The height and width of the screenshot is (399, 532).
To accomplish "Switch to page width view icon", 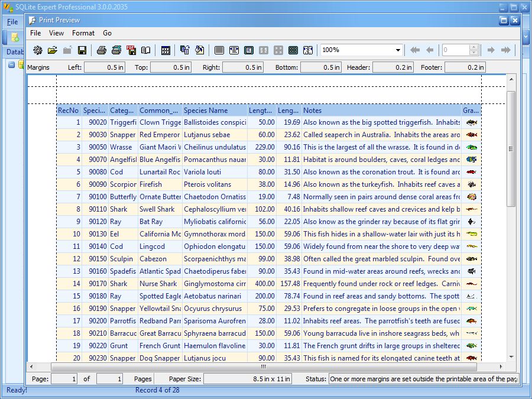I will coord(233,50).
